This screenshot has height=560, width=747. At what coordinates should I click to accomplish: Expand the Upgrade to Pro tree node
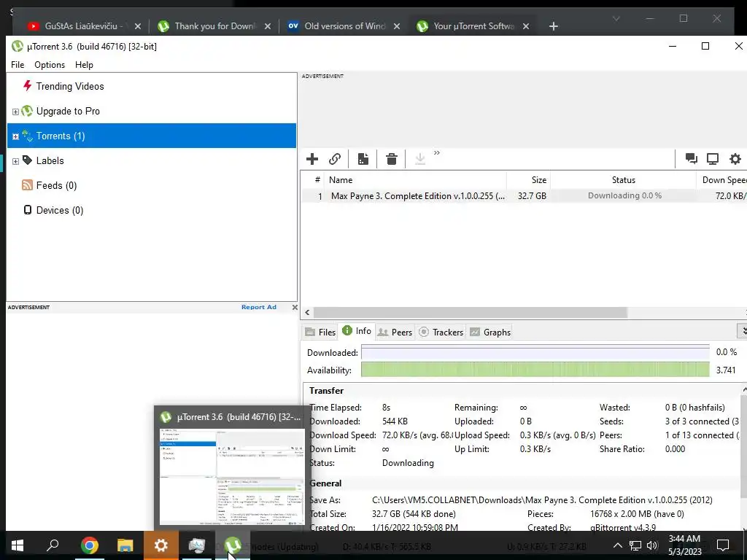coord(15,112)
